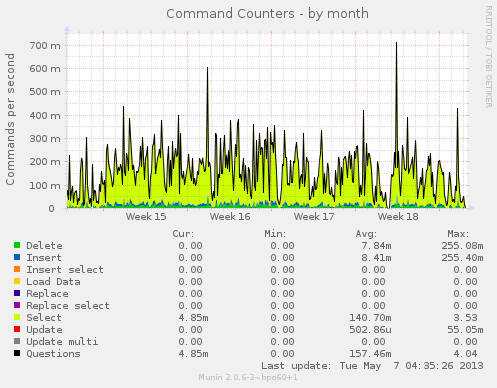Click the gray Update multi swatch
This screenshot has width=497, height=388.
point(17,341)
